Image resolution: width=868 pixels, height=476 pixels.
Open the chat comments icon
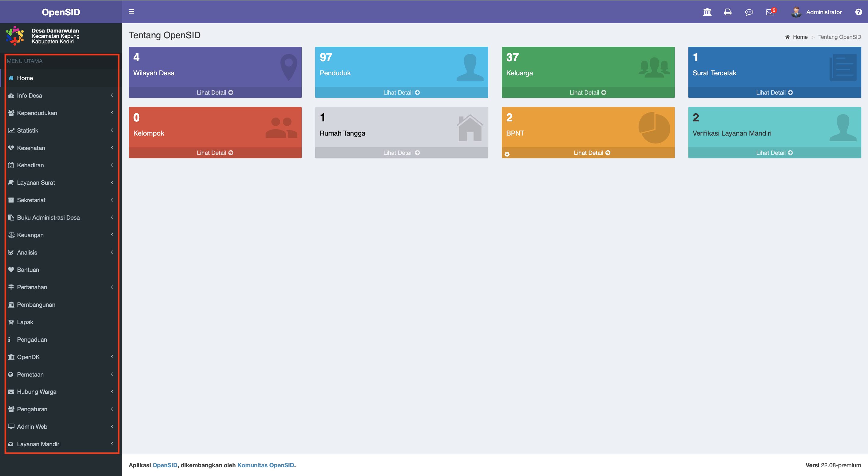(x=749, y=12)
